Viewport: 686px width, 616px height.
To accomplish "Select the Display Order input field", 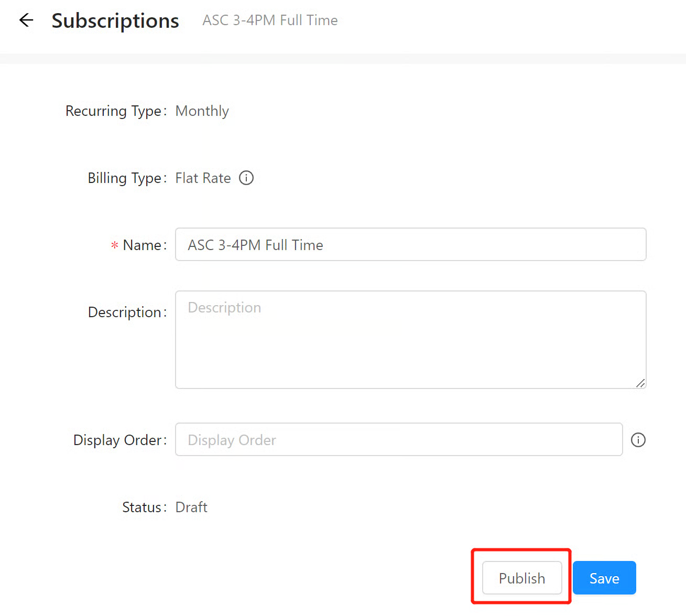I will (x=398, y=440).
